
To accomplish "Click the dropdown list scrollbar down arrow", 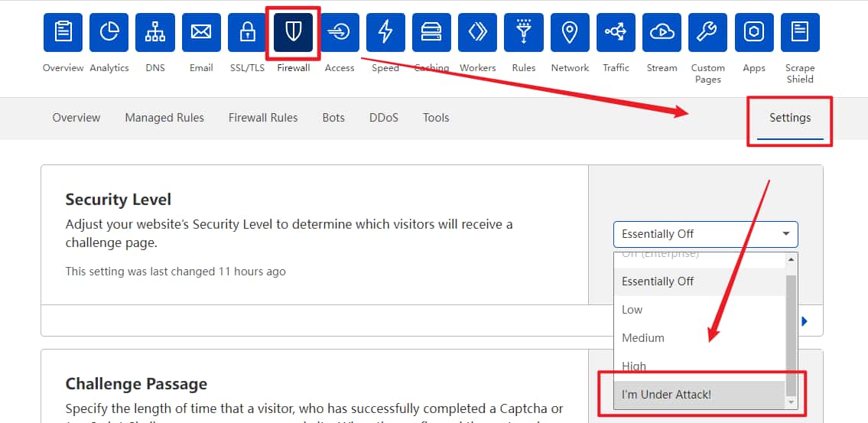I will pyautogui.click(x=791, y=402).
